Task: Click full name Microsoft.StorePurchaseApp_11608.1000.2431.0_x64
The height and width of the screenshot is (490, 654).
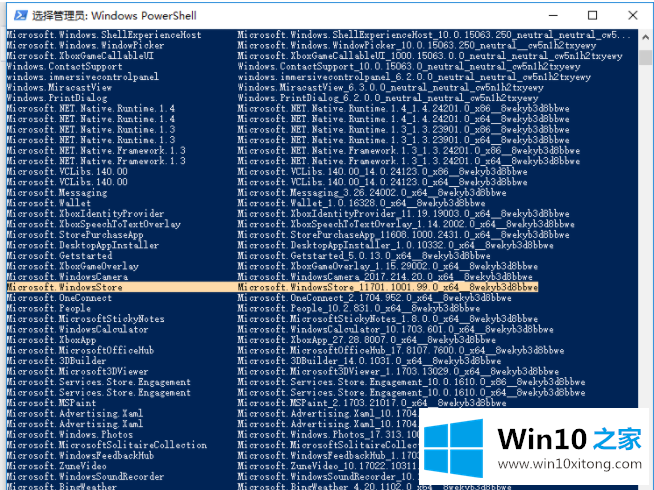Action: [x=403, y=235]
